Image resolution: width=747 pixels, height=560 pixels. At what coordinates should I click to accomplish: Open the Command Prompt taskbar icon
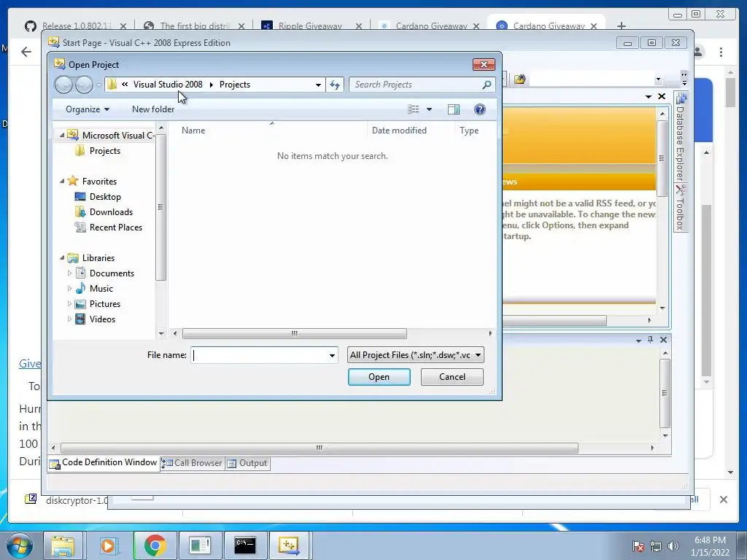(x=245, y=545)
